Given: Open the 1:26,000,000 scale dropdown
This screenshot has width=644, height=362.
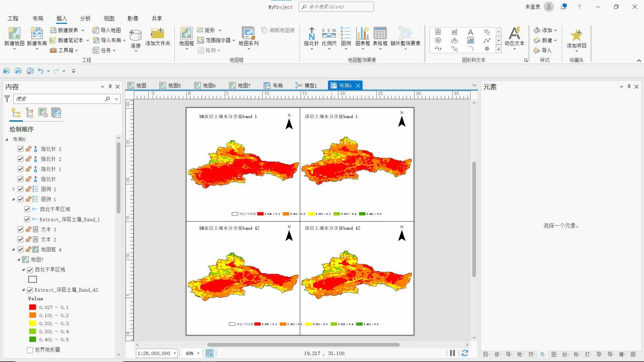Looking at the screenshot, I should tap(175, 353).
